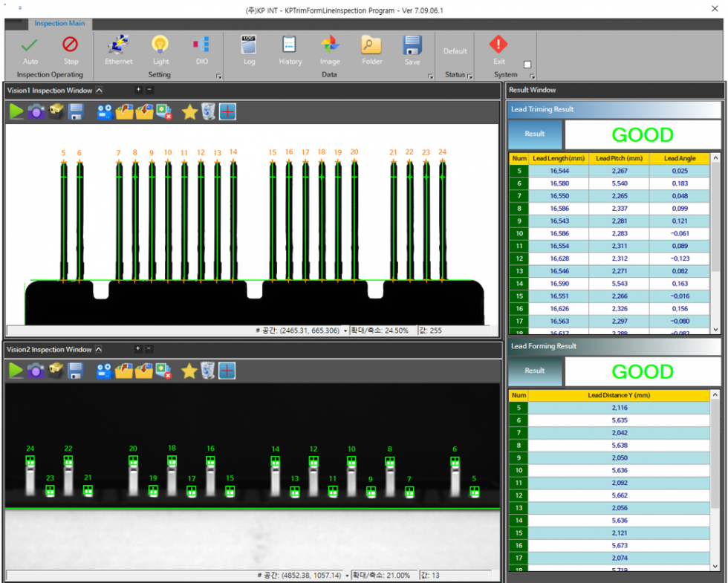Click the camera capture icon in Vision2 toolbar
This screenshot has height=583, width=728.
(x=36, y=371)
